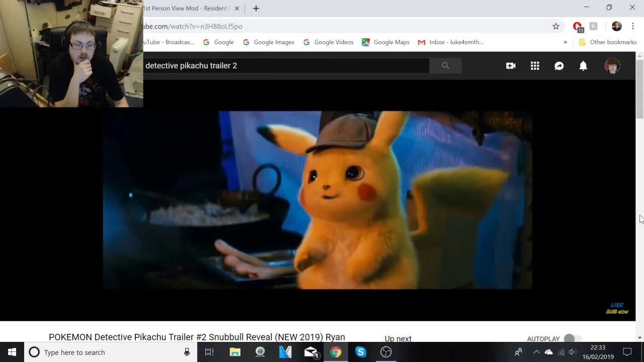Open the Action Center notifications icon

coord(627,352)
